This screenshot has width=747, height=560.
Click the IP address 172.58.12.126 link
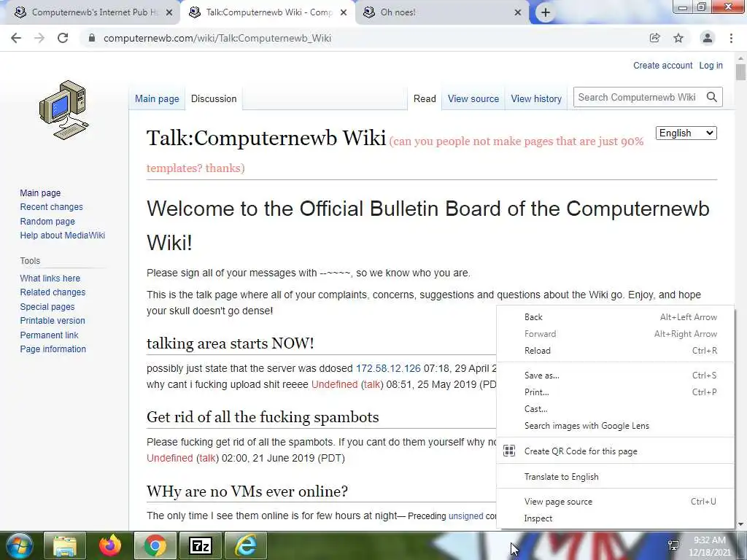(388, 368)
